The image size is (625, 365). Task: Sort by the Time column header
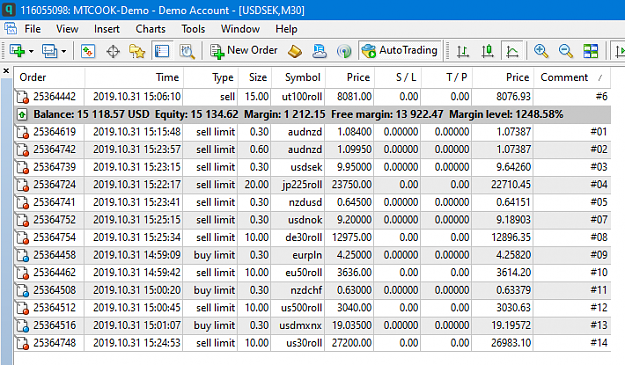[x=134, y=77]
